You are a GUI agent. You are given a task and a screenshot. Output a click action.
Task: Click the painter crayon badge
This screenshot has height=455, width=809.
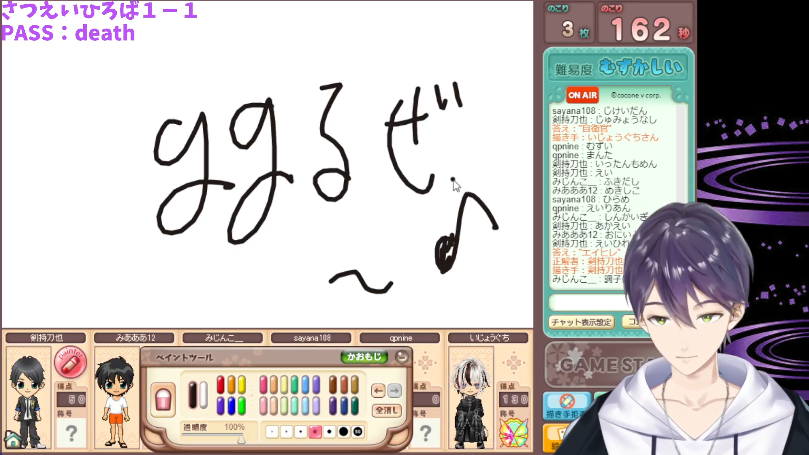click(x=70, y=363)
